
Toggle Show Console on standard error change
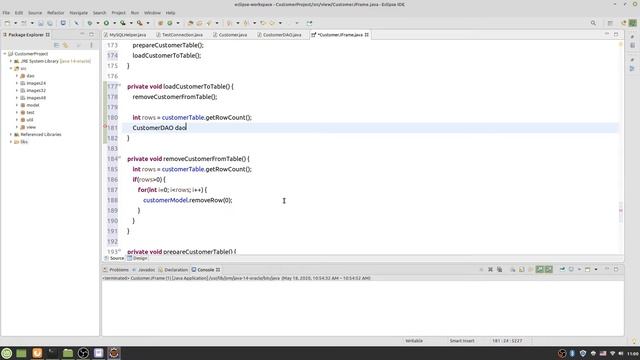[549, 269]
